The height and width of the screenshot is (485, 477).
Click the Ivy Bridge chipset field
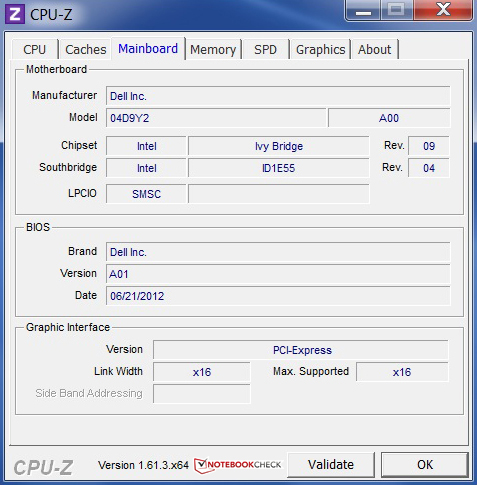[279, 146]
